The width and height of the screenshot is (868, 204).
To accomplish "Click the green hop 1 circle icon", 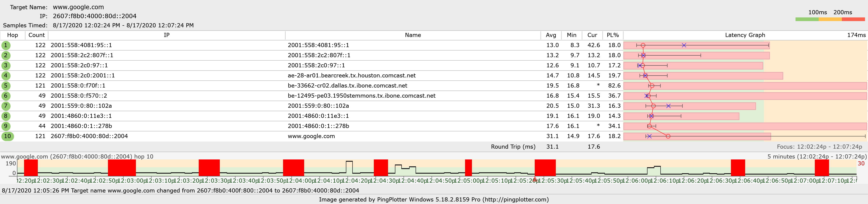I will click(6, 45).
